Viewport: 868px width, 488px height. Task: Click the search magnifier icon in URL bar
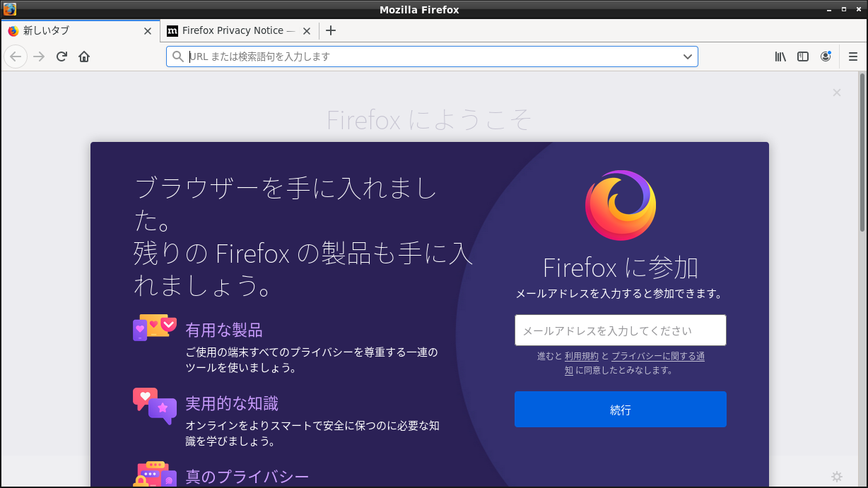pyautogui.click(x=177, y=56)
